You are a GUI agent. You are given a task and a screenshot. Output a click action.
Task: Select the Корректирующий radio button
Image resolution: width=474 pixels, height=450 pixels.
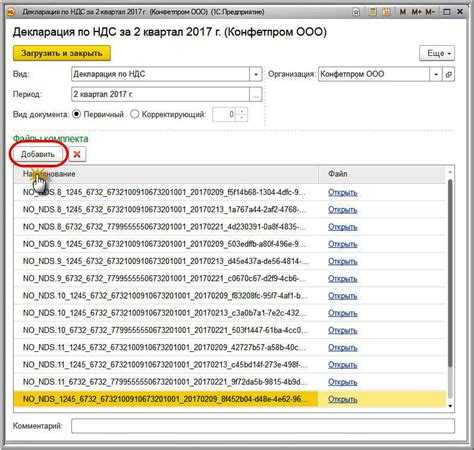click(134, 114)
